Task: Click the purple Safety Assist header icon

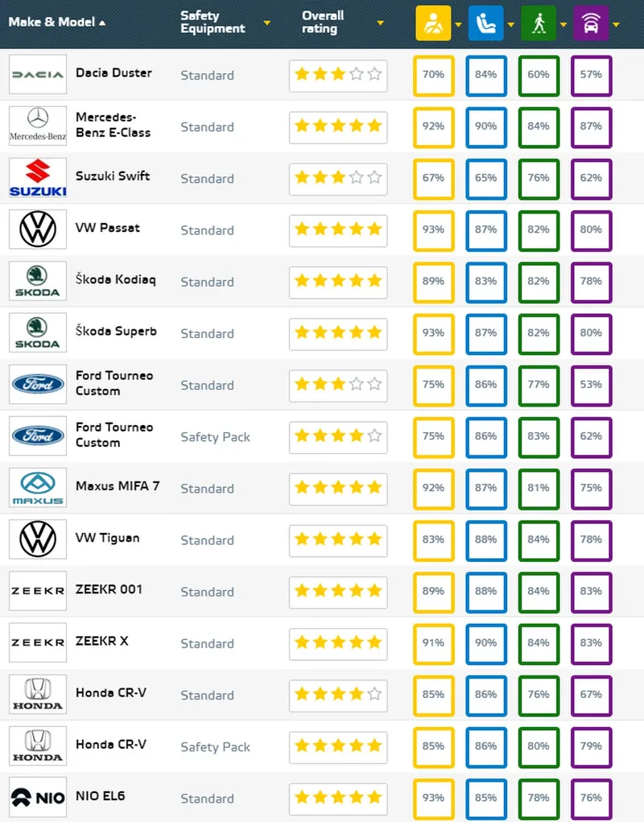Action: (x=591, y=23)
